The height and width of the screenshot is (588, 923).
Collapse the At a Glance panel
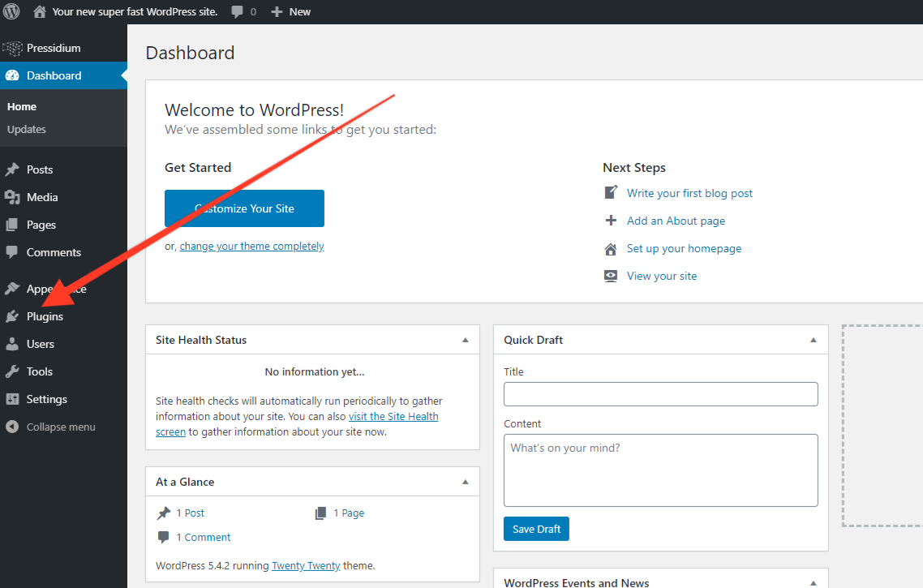465,482
